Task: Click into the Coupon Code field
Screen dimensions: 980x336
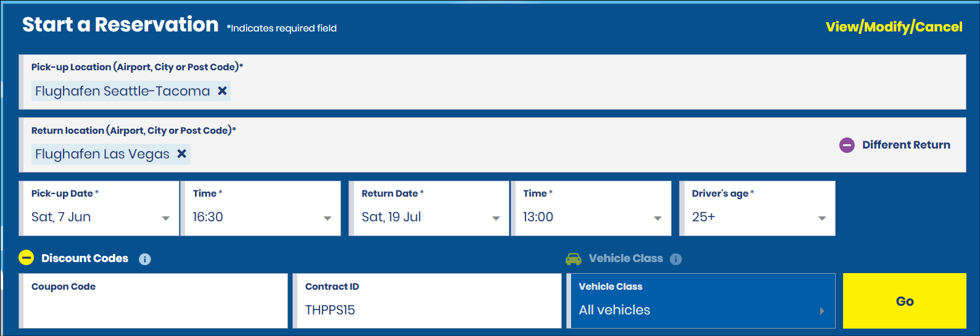Action: click(154, 308)
